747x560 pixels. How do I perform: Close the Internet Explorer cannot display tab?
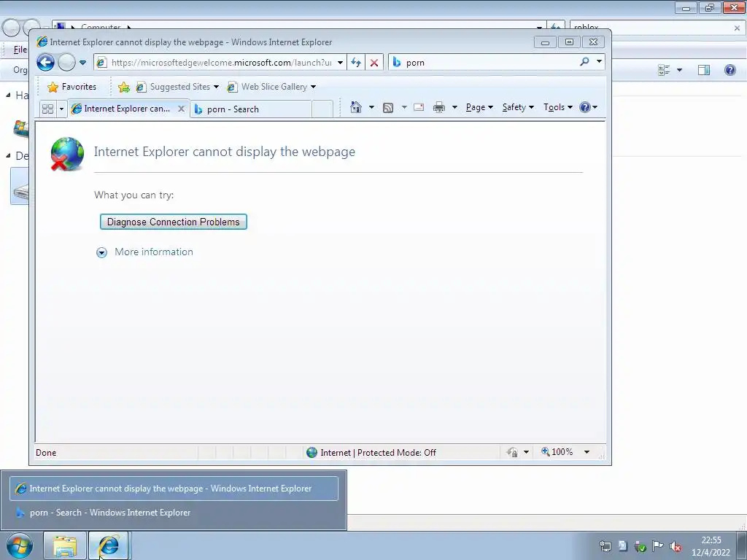pyautogui.click(x=181, y=109)
